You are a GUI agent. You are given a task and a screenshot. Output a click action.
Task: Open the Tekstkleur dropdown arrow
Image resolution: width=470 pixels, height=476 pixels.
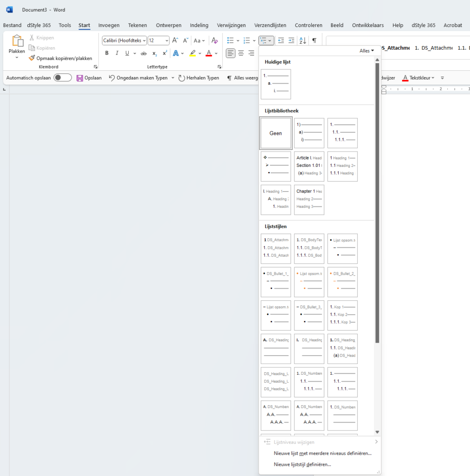coord(433,78)
